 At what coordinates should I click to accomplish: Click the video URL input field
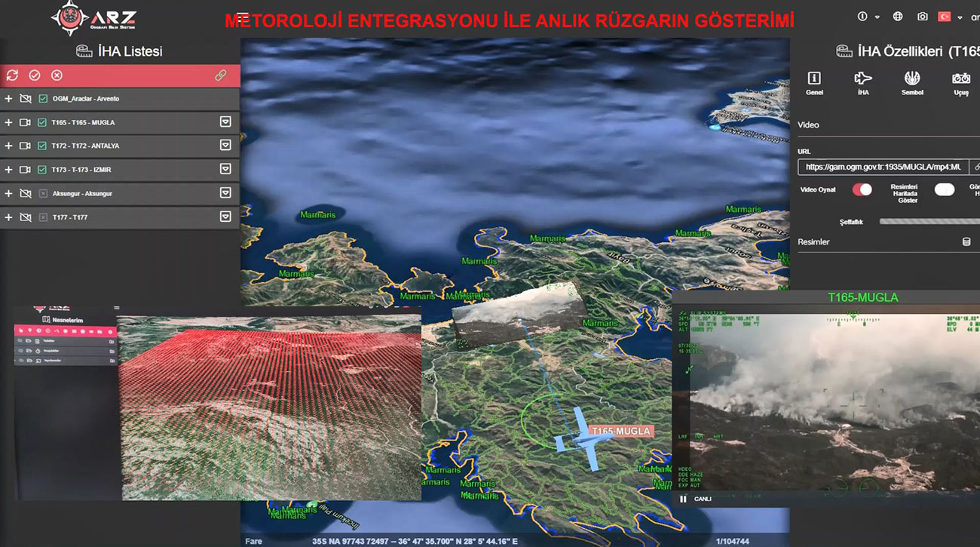pos(882,167)
